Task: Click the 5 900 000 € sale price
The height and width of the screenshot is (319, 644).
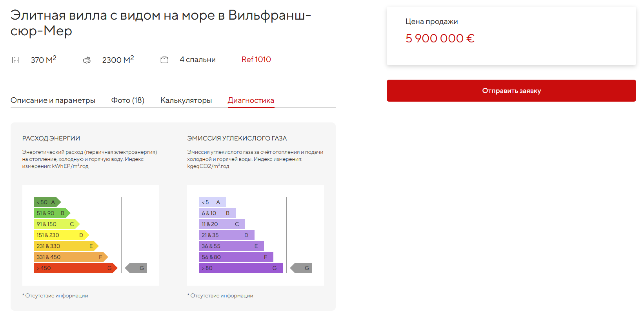Action: coord(440,38)
